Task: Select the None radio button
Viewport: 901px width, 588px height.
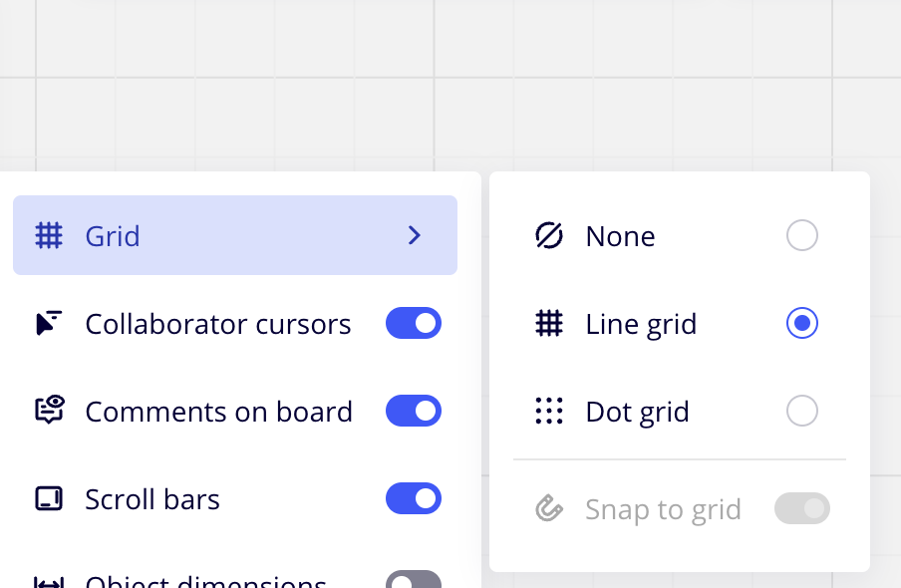Action: [x=802, y=236]
